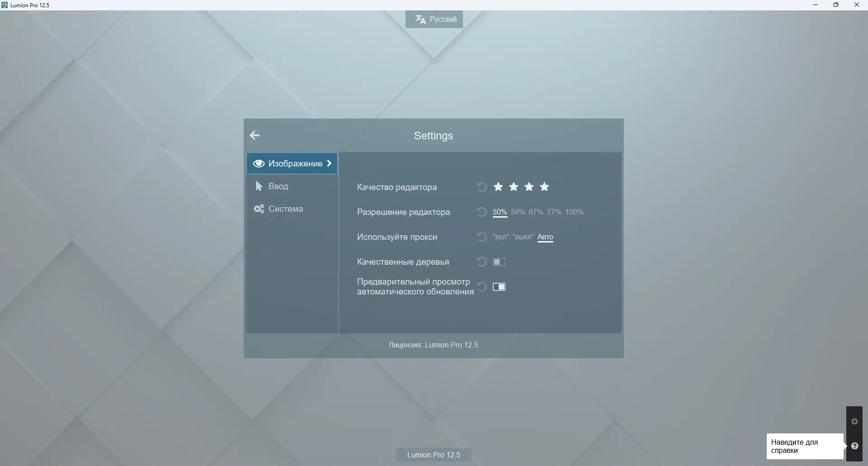The image size is (868, 466).
Task: Click the settings gear icon in the right-side panel
Action: click(854, 421)
